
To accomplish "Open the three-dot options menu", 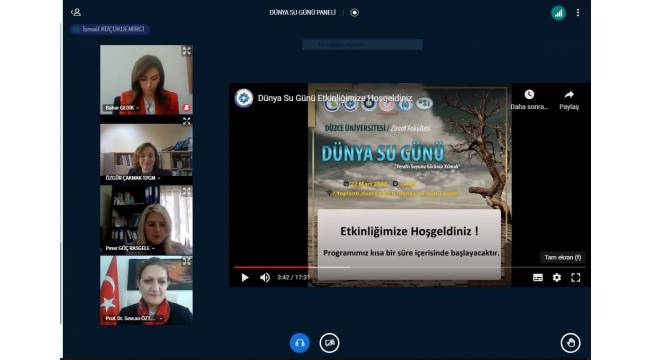I will (x=577, y=13).
